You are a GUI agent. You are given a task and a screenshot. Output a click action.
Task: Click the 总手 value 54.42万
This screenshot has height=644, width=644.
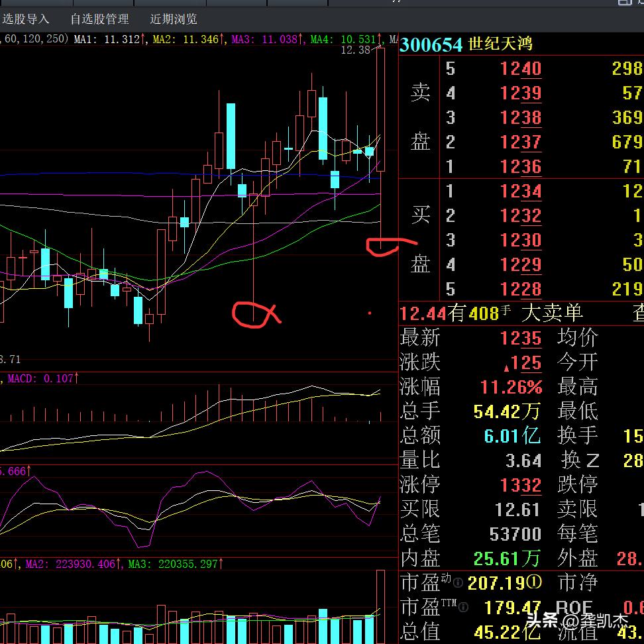(506, 411)
